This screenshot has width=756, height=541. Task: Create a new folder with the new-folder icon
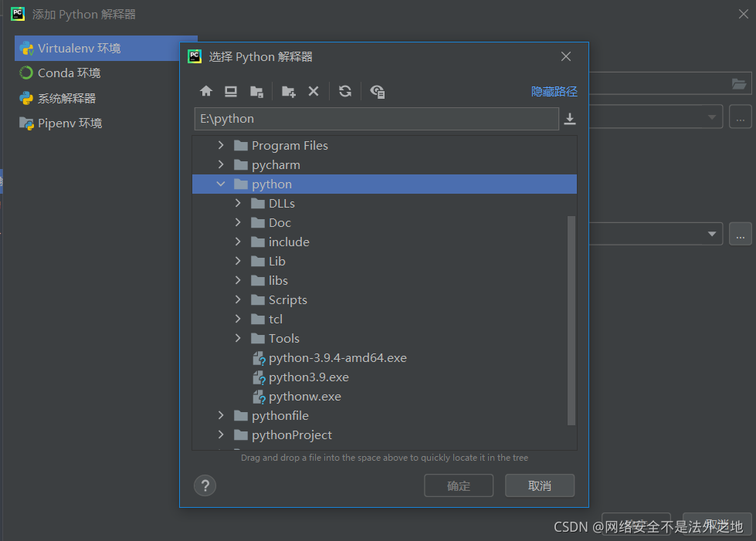[287, 91]
